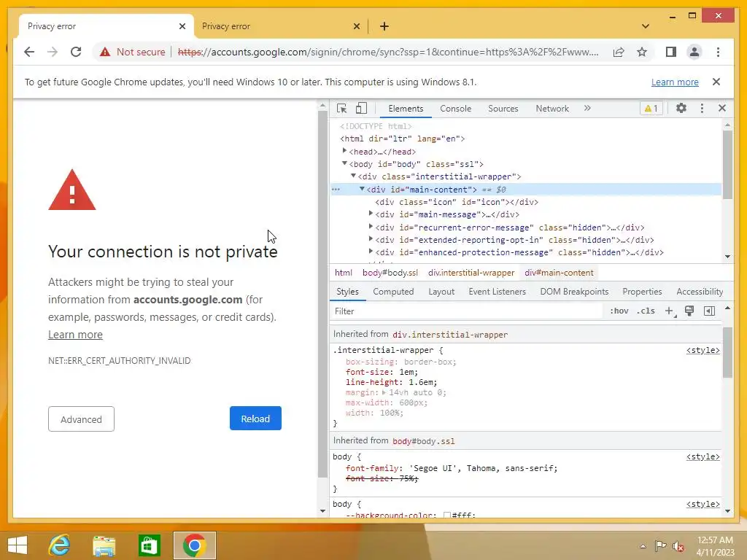This screenshot has width=747, height=560.
Task: Click the NET::ERR_CERT_AUTHORITY_INVALID error code
Action: coord(119,360)
